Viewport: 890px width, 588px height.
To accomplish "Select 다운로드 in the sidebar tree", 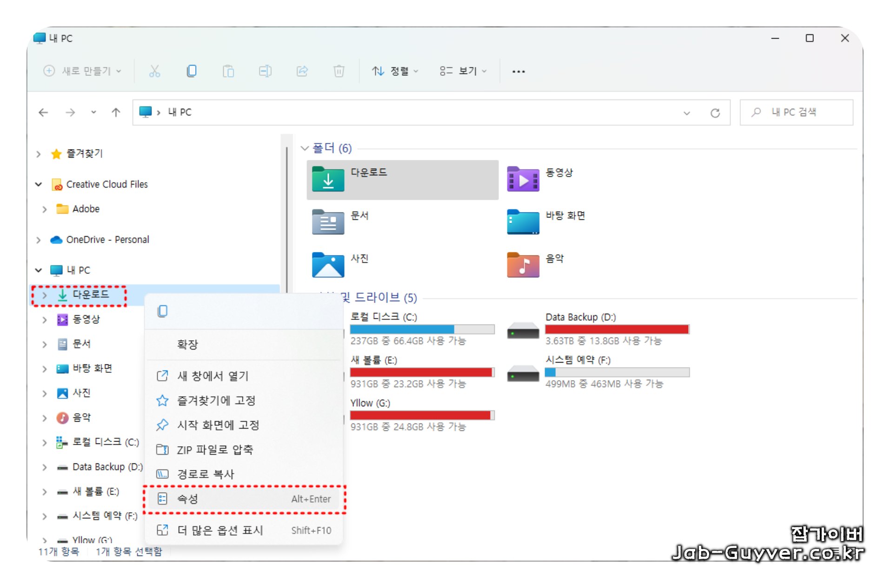I will (x=91, y=295).
